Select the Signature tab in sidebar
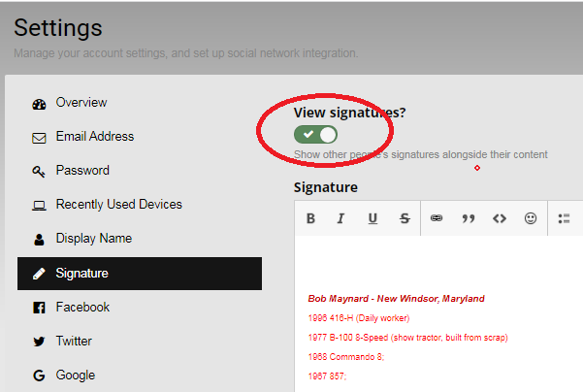Viewport: 583px width, 392px height. coord(81,274)
